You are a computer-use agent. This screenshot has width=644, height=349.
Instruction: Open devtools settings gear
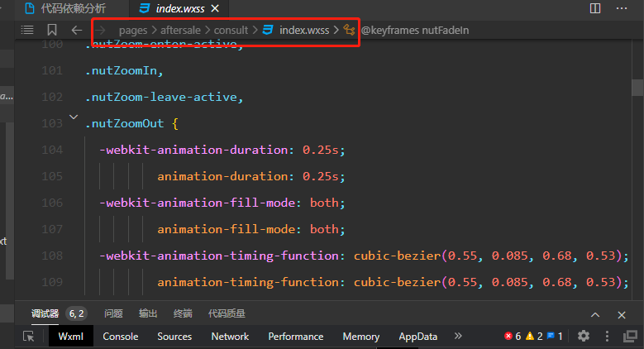click(584, 337)
